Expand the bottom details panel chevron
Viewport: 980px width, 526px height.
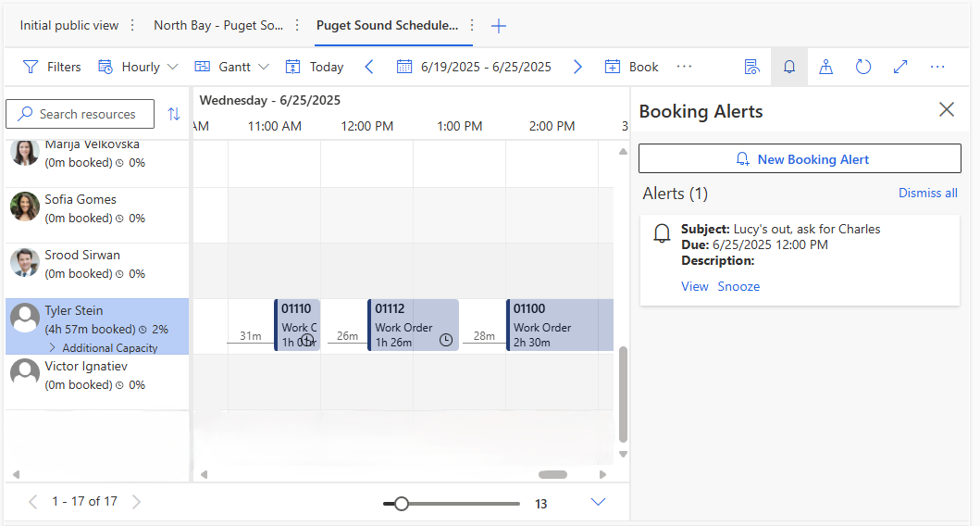click(x=598, y=502)
